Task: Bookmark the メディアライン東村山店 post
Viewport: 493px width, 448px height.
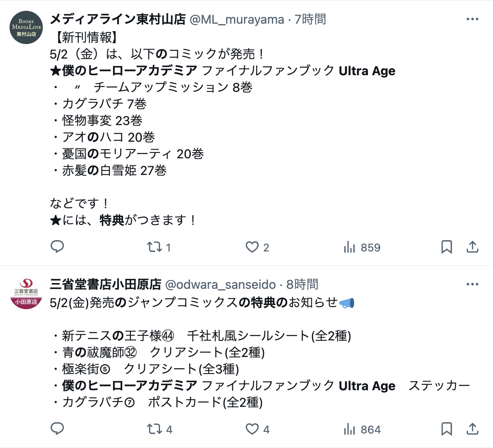Action: [446, 247]
